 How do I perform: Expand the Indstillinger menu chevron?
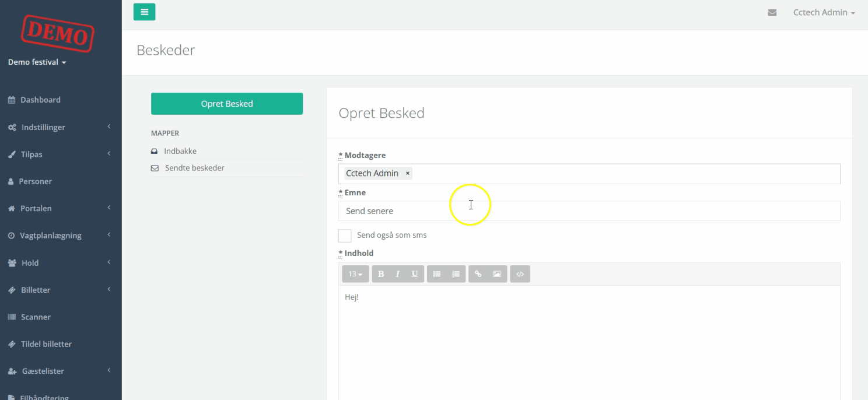109,127
